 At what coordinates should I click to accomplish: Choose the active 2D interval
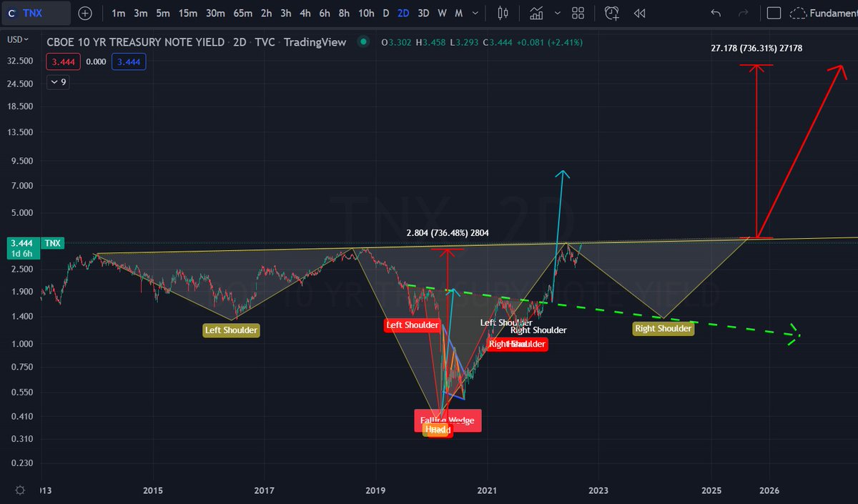pos(404,13)
